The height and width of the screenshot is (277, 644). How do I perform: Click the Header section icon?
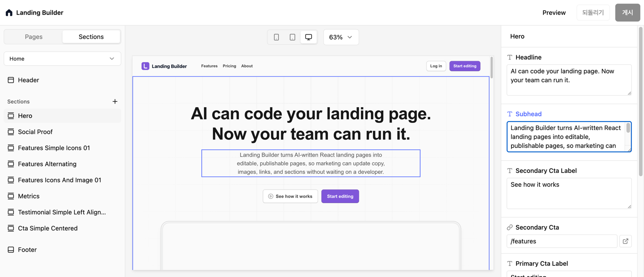[x=11, y=80]
